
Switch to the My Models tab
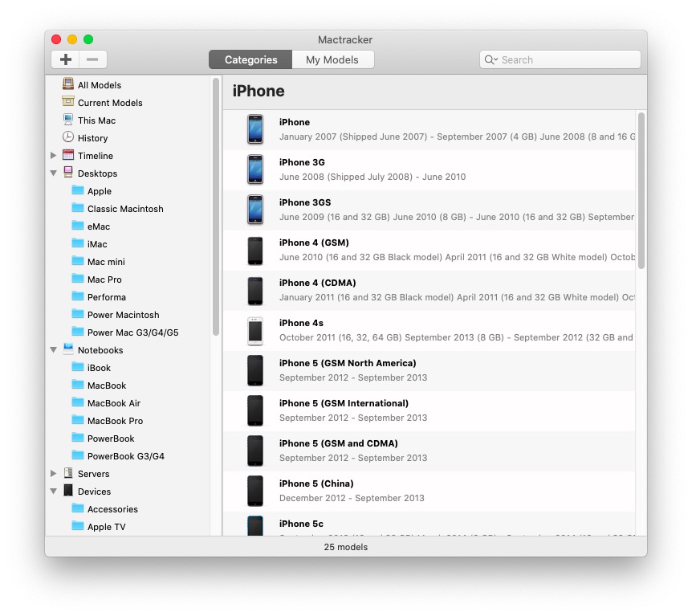tap(333, 59)
